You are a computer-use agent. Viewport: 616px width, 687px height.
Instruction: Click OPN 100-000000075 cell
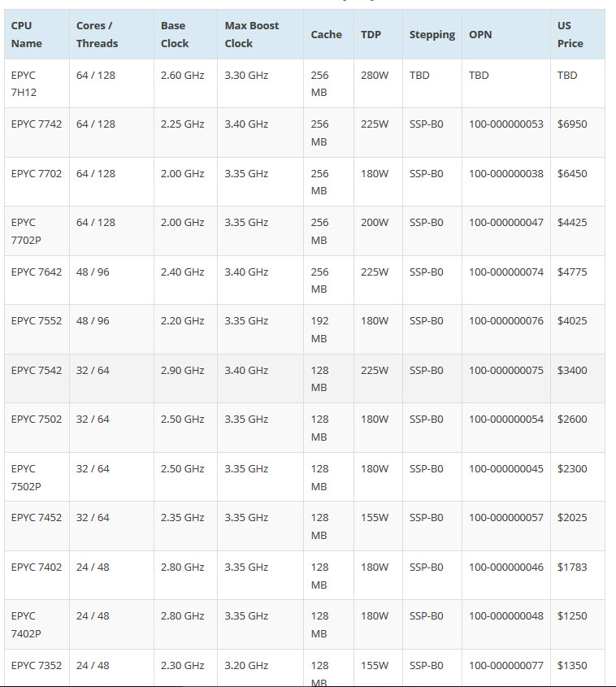click(506, 379)
